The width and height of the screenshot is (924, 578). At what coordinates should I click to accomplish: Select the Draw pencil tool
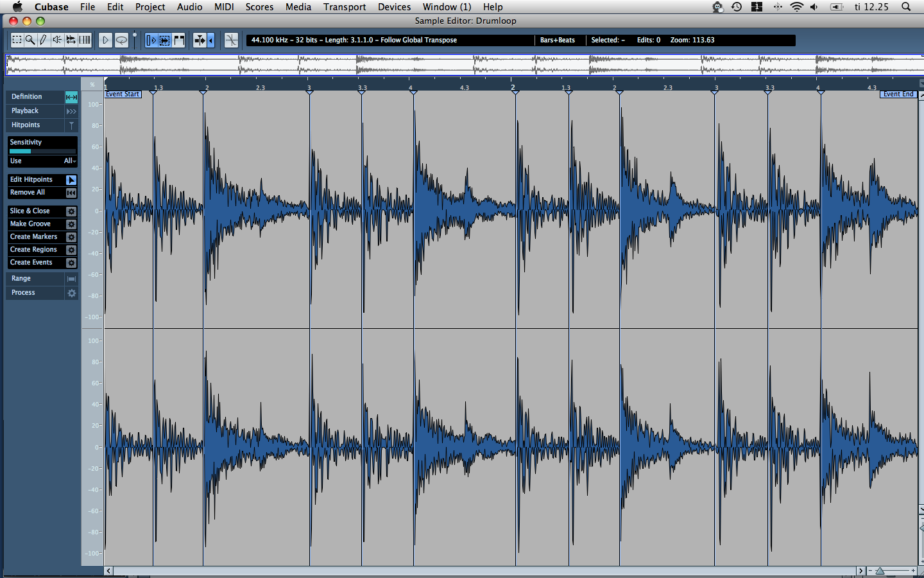(x=44, y=40)
